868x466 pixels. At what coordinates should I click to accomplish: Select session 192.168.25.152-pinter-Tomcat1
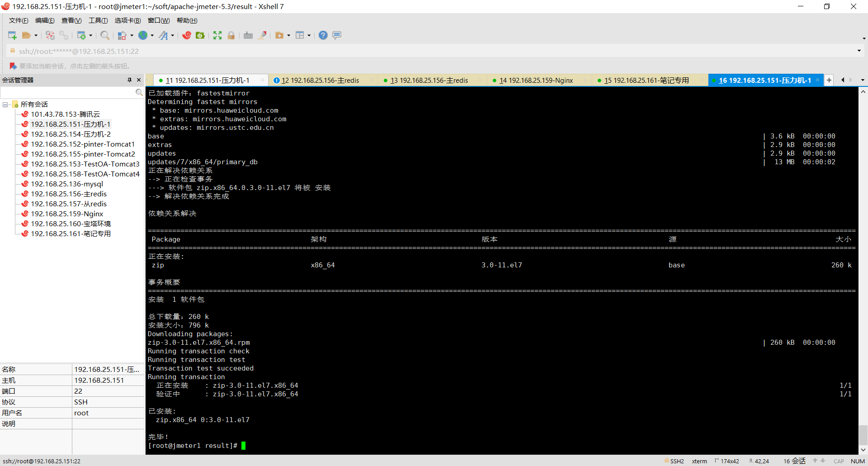[83, 144]
